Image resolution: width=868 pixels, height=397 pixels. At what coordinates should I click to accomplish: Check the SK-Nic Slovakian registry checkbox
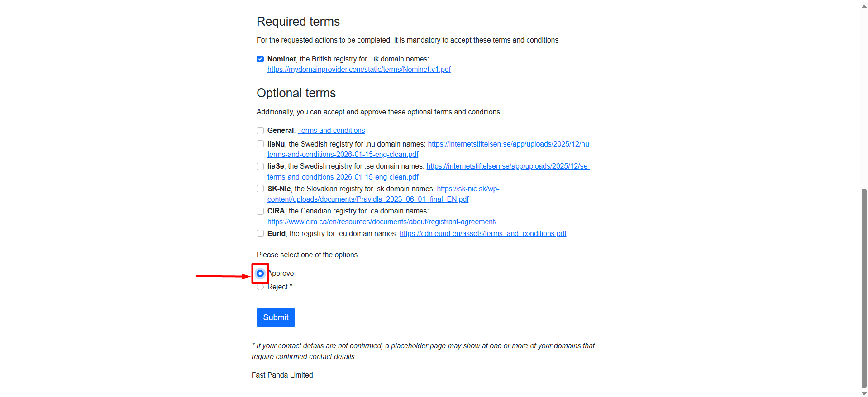click(x=260, y=189)
